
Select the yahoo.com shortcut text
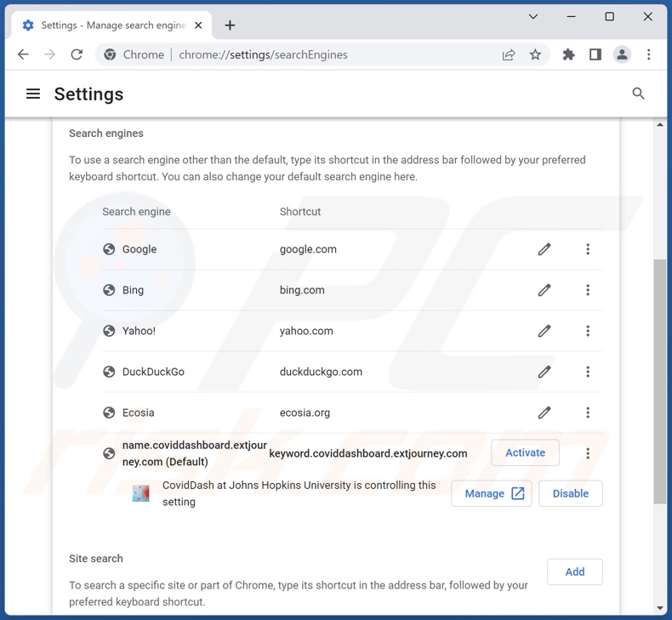pyautogui.click(x=306, y=331)
